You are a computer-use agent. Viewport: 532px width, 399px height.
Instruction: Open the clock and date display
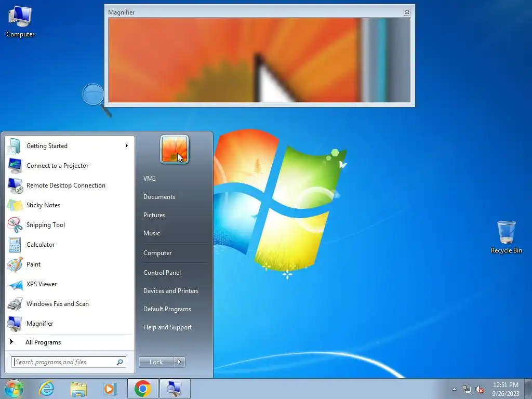pos(506,389)
